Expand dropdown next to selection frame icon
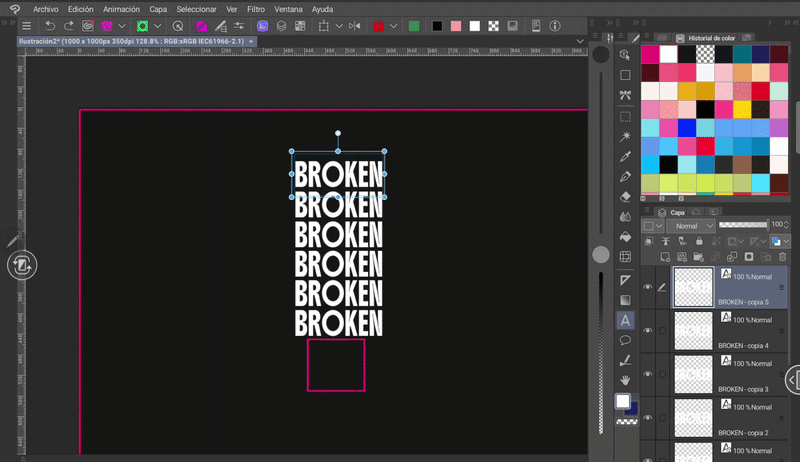 [339, 25]
